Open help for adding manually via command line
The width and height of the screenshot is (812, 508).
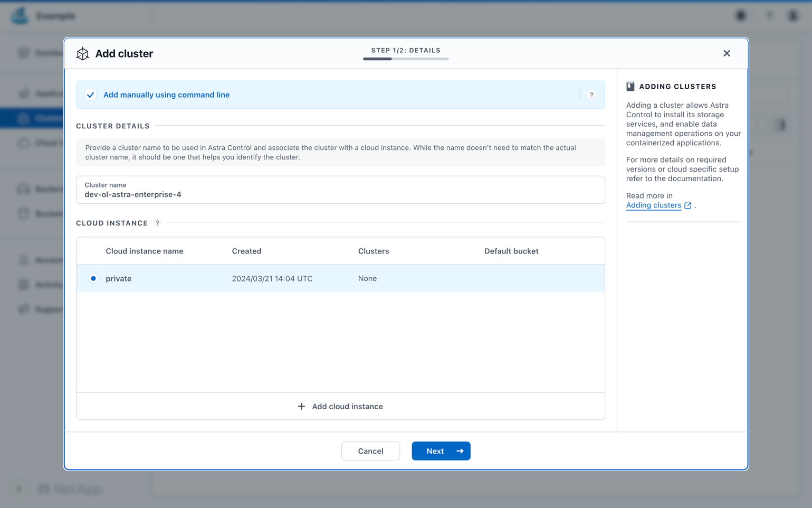tap(591, 95)
